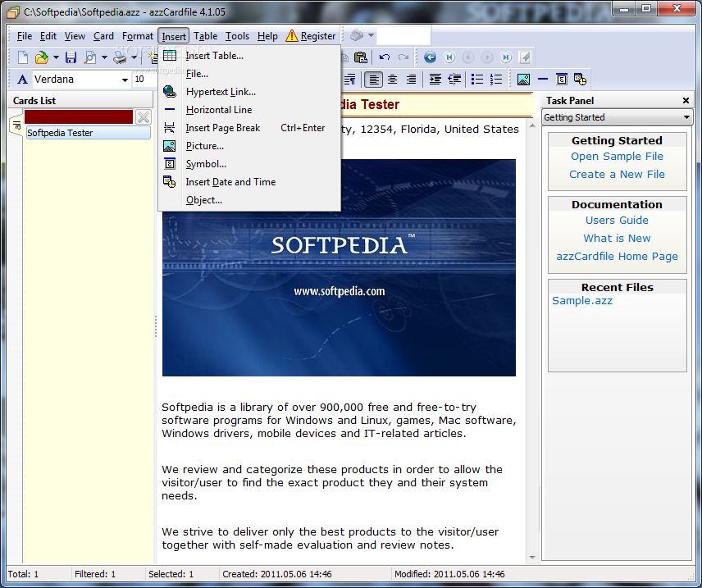This screenshot has height=588, width=702.
Task: Click the phone dialer icon
Action: (x=357, y=35)
